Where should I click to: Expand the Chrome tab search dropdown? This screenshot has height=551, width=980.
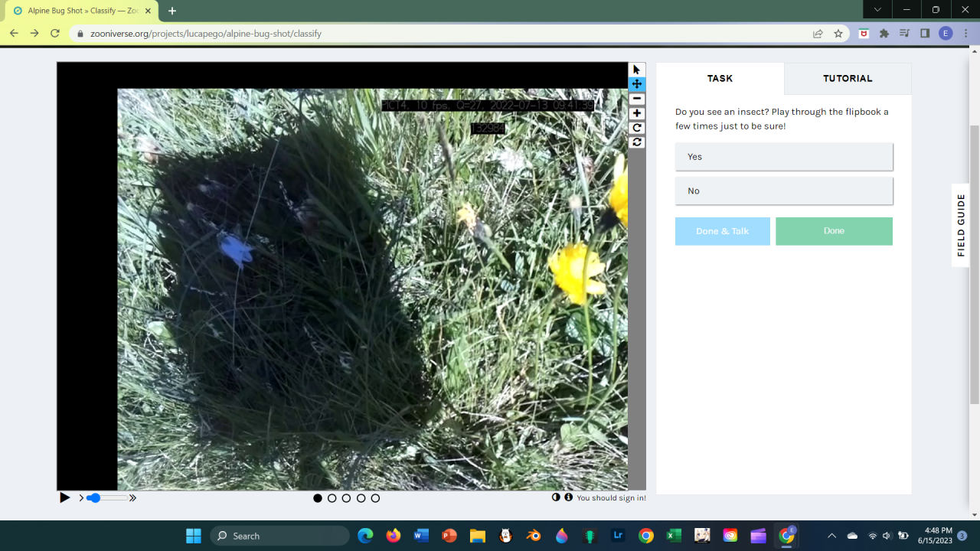pos(877,10)
